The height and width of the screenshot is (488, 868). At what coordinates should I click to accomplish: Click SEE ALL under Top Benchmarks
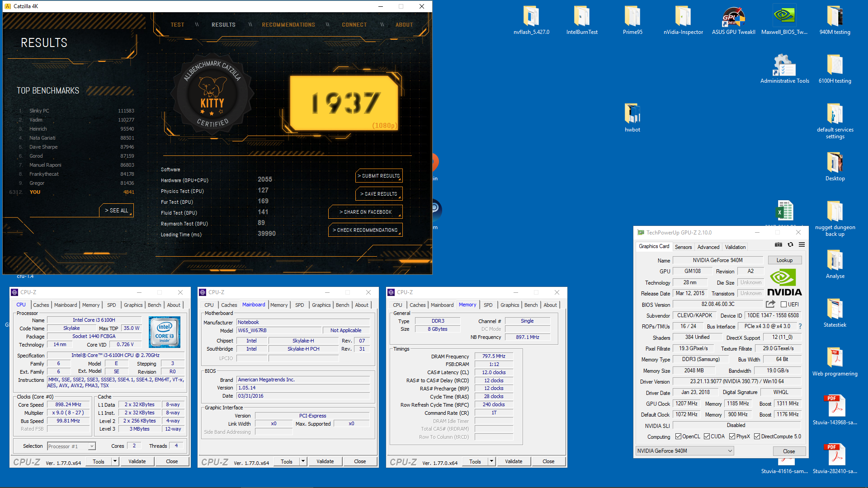117,211
